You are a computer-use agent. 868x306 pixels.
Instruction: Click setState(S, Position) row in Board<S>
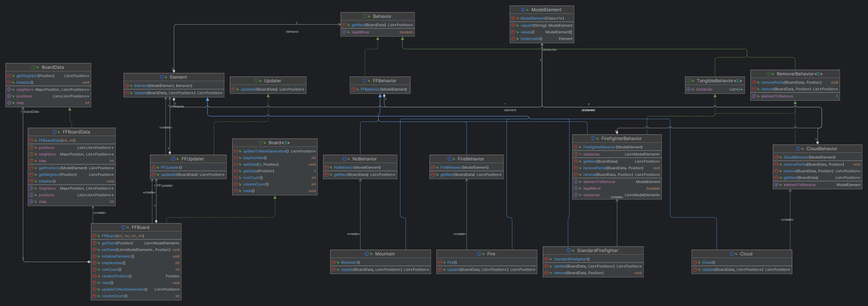pos(275,165)
